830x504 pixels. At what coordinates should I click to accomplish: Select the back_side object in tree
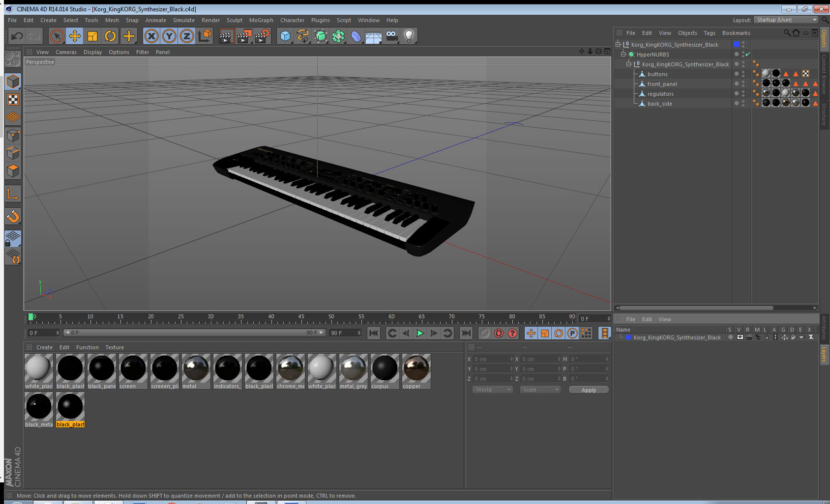659,103
